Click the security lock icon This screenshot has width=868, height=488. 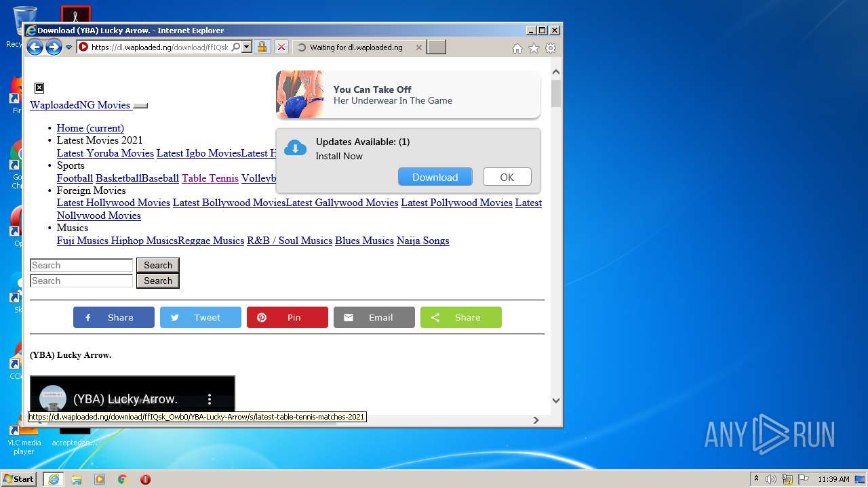(262, 47)
